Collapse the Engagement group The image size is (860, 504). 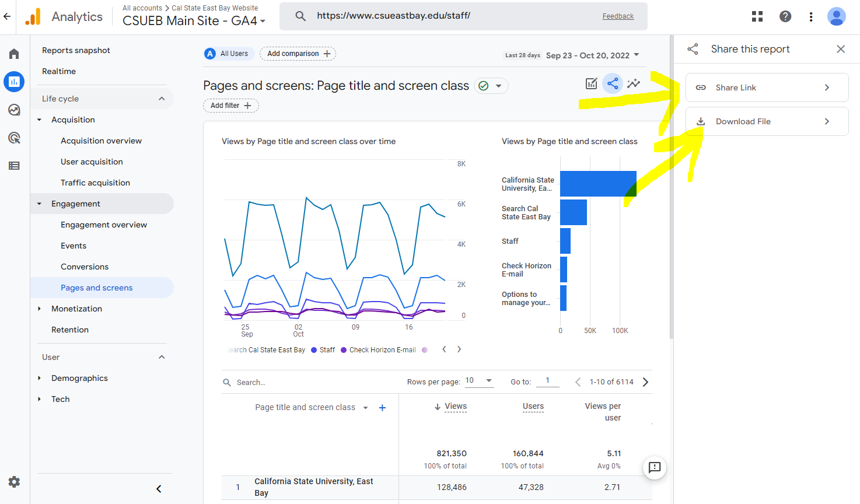(x=39, y=204)
